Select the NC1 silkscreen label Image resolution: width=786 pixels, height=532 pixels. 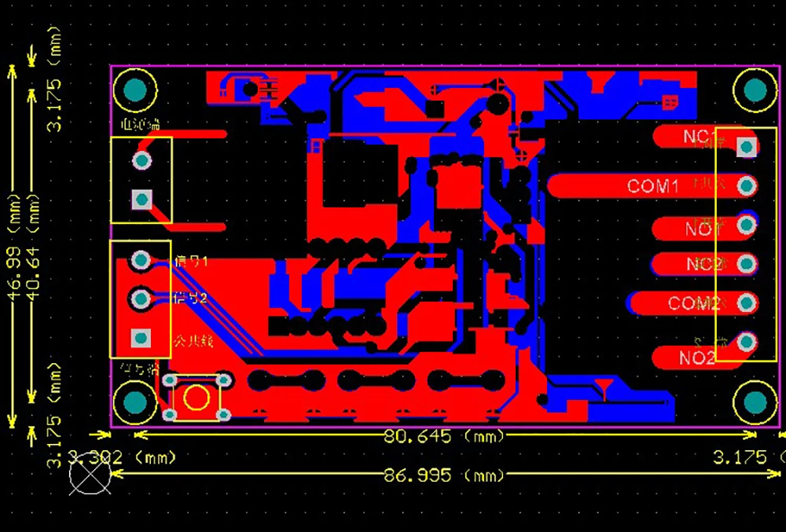[x=700, y=137]
